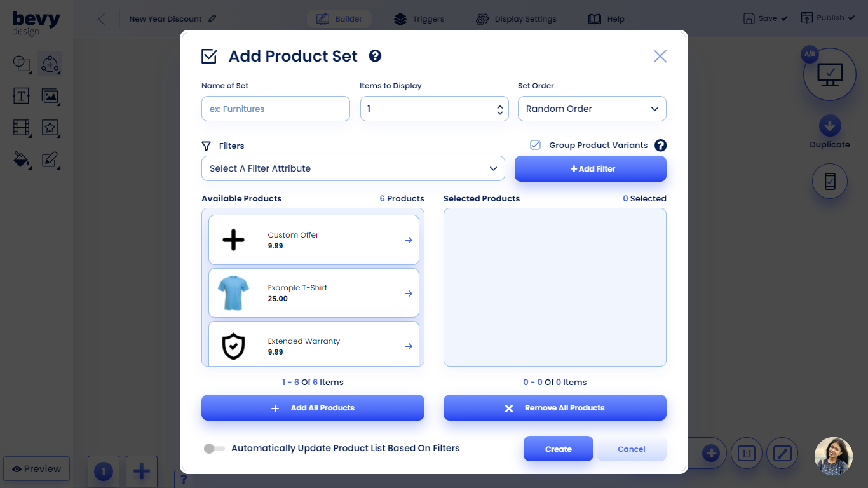The height and width of the screenshot is (488, 868).
Task: Click the 1:1 zoom icon at bottom right
Action: pos(747,452)
